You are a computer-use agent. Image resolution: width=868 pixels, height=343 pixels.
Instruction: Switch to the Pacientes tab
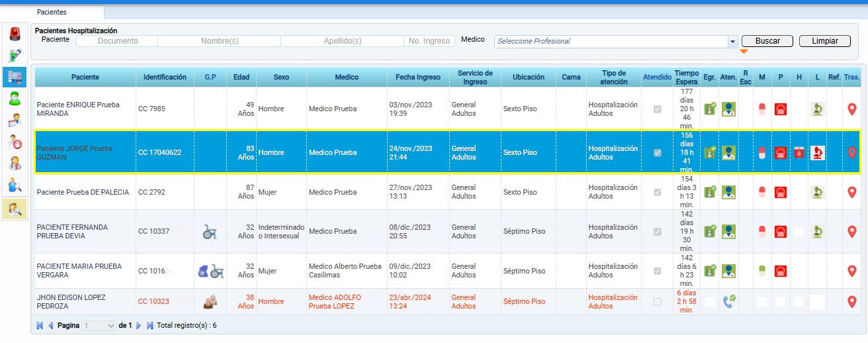coord(52,12)
